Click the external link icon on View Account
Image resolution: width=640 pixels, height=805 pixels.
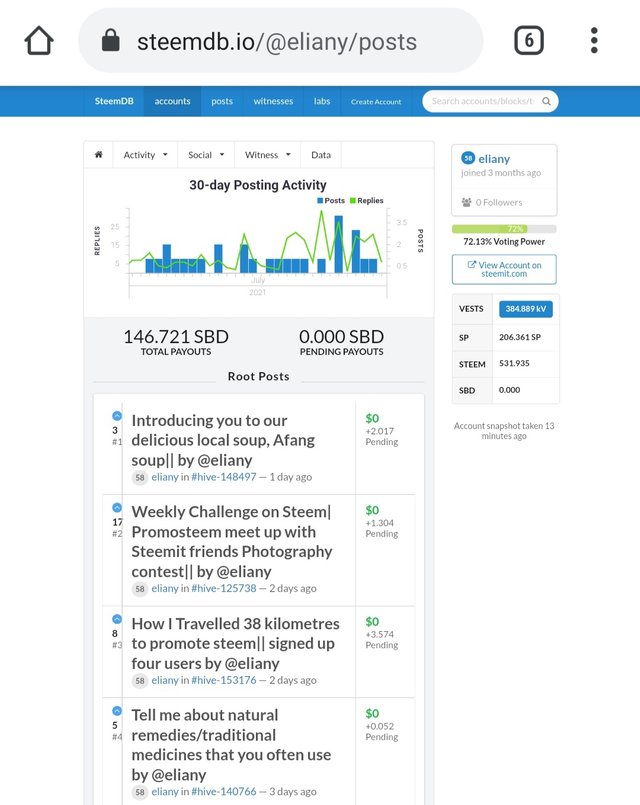pos(472,265)
